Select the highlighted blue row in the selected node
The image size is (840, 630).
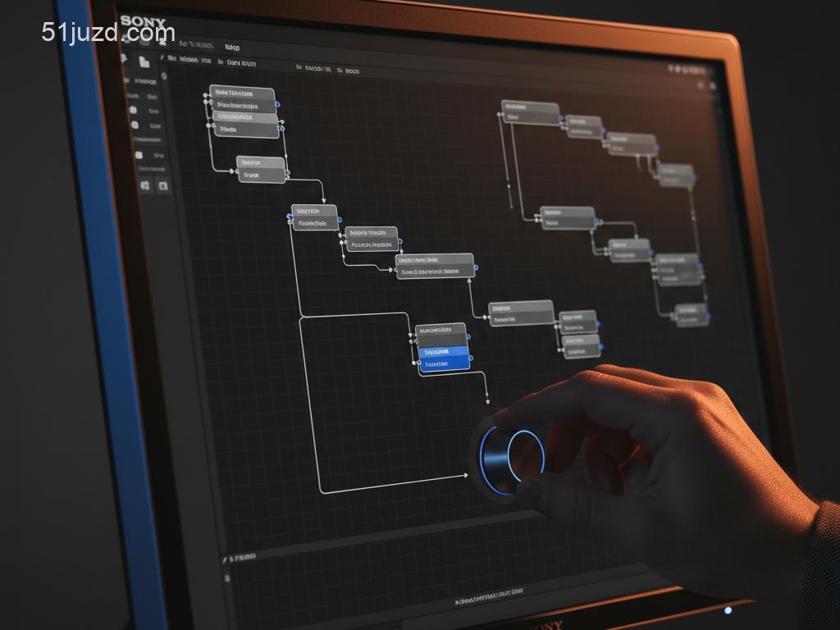(444, 352)
